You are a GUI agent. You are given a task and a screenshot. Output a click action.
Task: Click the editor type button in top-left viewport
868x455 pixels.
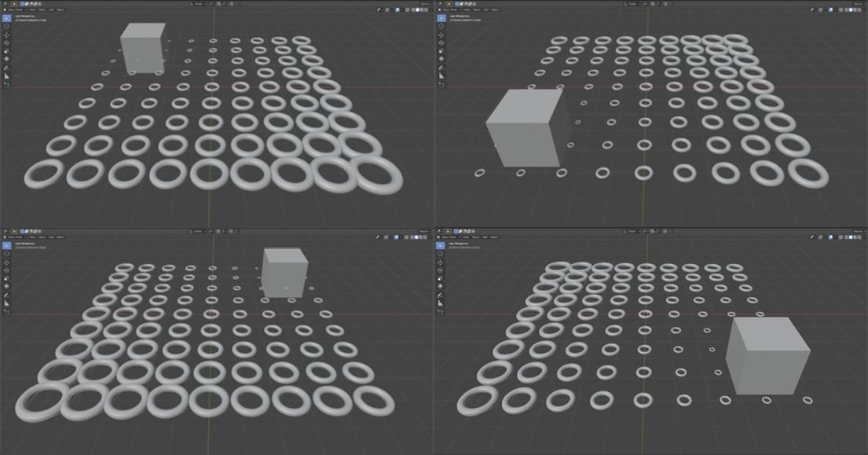pos(5,4)
